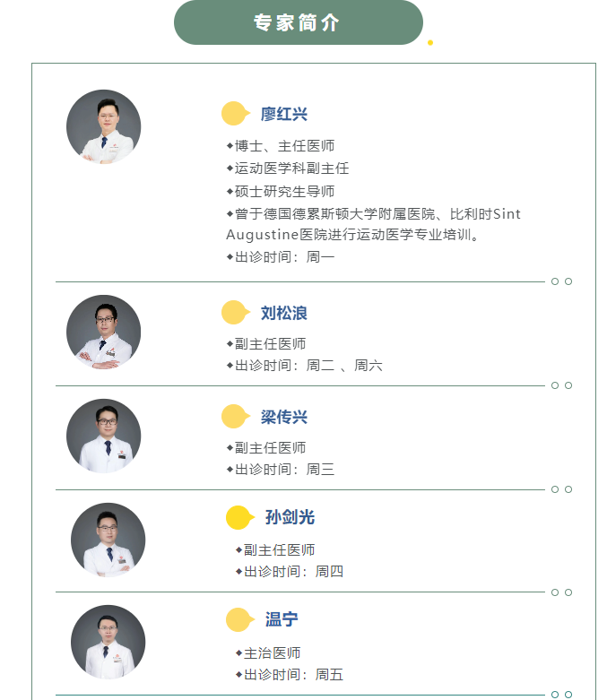The height and width of the screenshot is (700, 607).
Task: Select the doctor name 孙剑光
Action: click(x=290, y=517)
